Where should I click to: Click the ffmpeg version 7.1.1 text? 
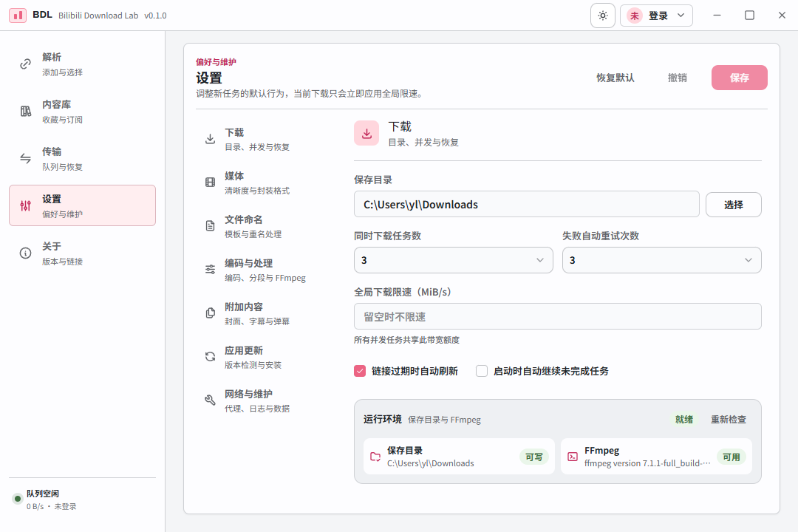pos(647,463)
